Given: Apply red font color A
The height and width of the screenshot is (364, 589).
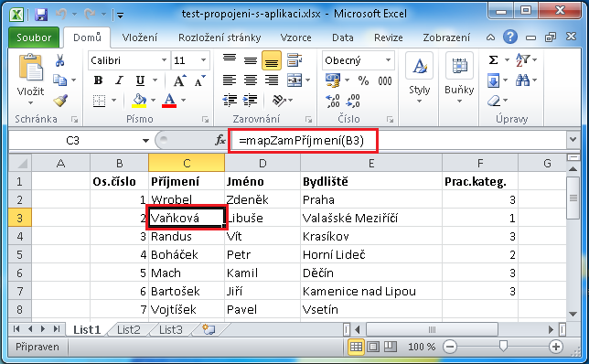Looking at the screenshot, I should (x=169, y=101).
